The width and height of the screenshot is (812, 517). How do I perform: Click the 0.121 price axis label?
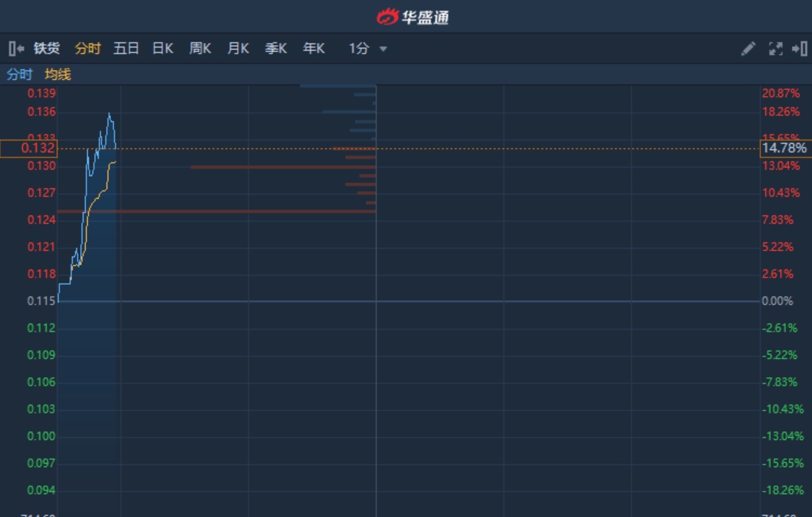[41, 247]
